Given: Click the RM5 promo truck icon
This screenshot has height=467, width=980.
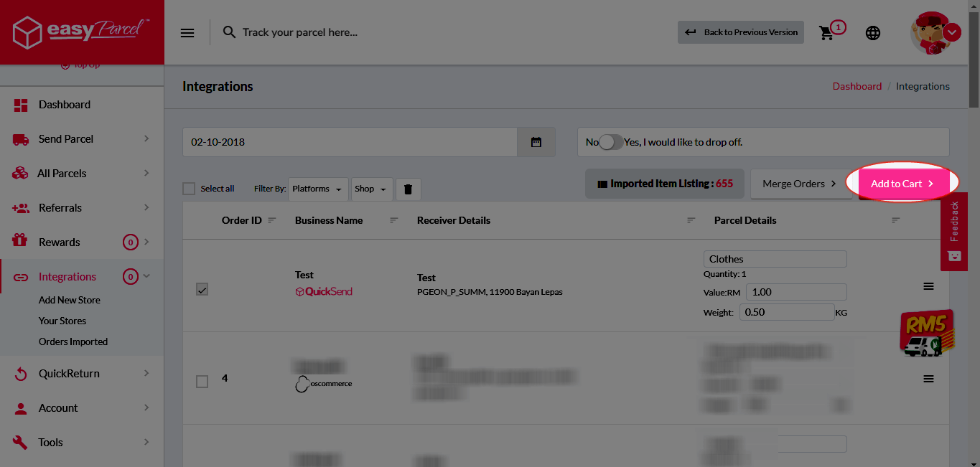Looking at the screenshot, I should 926,333.
